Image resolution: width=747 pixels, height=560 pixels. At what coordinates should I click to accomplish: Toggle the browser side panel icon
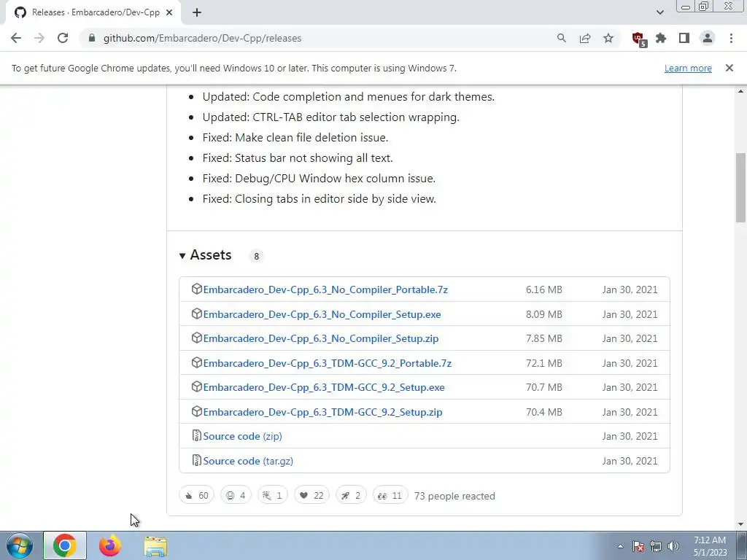pyautogui.click(x=684, y=38)
